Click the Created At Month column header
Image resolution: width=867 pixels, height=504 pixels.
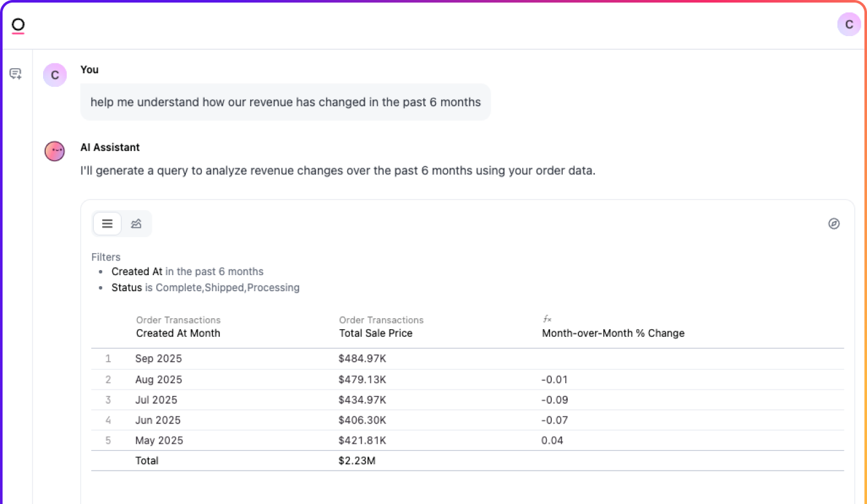(178, 333)
